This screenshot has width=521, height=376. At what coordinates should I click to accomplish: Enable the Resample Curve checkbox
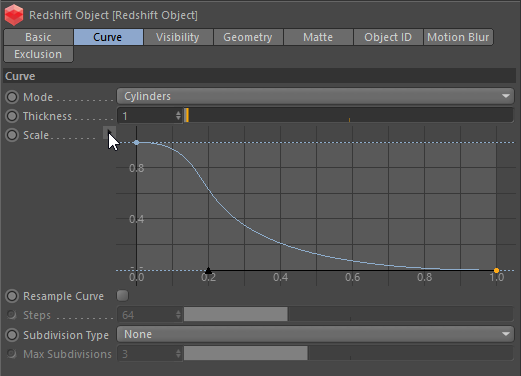click(x=122, y=296)
